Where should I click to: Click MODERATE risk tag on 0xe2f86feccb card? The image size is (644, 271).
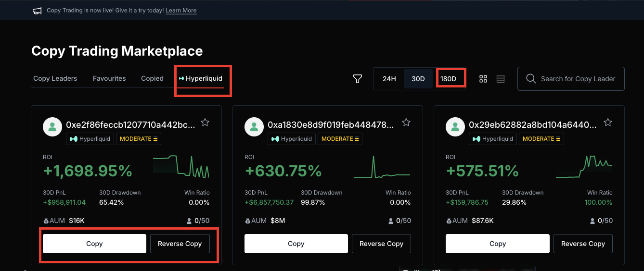pyautogui.click(x=139, y=139)
